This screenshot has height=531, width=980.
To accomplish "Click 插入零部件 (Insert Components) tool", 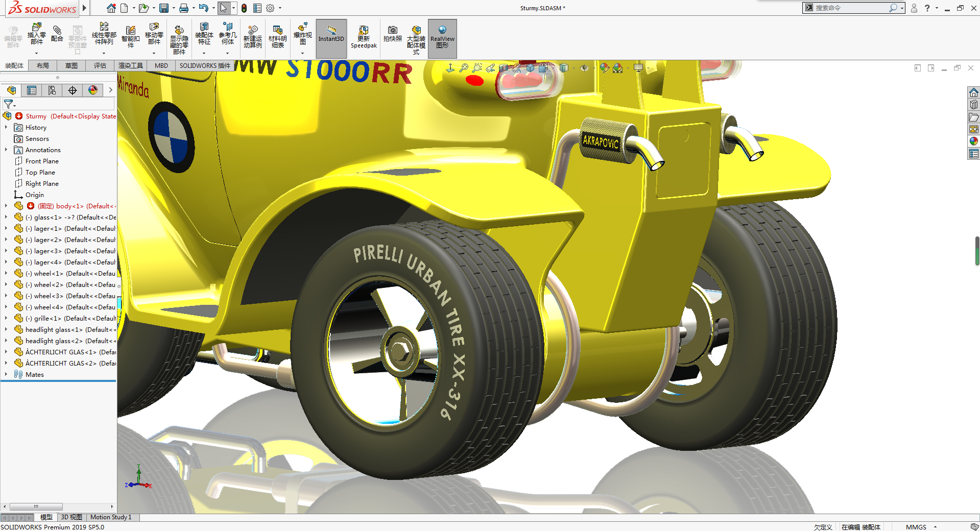I will [36, 35].
